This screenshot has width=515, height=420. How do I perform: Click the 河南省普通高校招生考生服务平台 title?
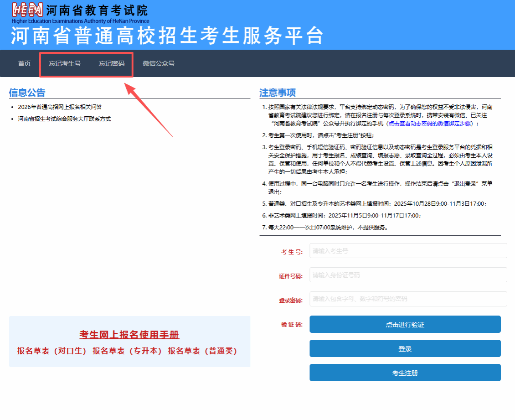(x=167, y=36)
